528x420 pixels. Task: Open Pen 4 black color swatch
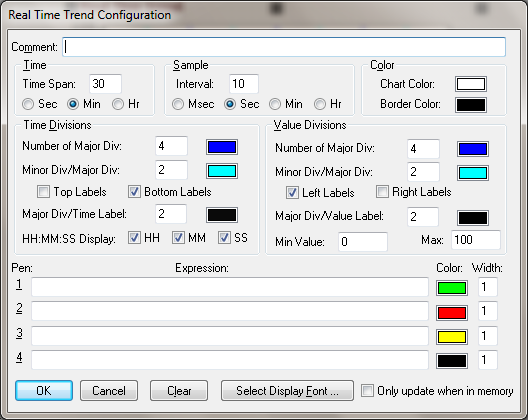(452, 361)
